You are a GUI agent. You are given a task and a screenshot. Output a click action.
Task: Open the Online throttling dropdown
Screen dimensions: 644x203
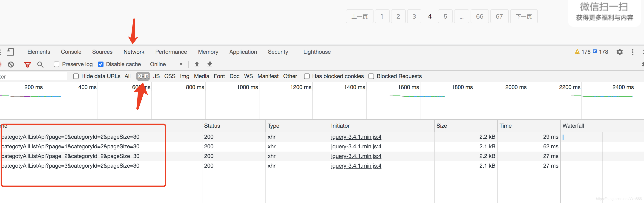(x=166, y=64)
